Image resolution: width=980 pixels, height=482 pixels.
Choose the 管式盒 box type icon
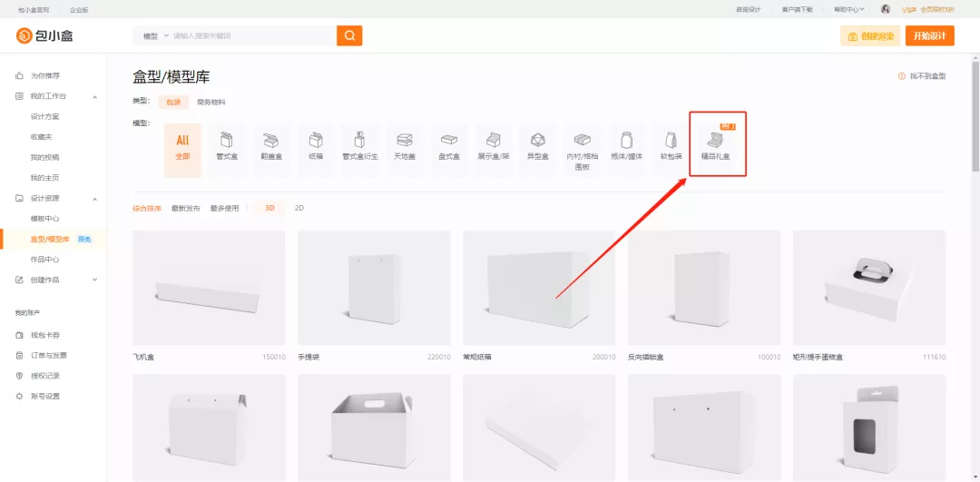(227, 140)
